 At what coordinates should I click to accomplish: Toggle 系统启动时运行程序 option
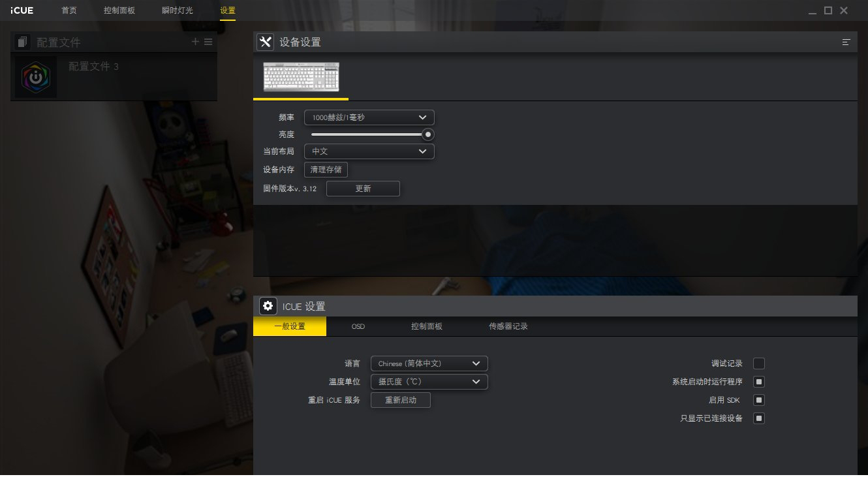(758, 382)
